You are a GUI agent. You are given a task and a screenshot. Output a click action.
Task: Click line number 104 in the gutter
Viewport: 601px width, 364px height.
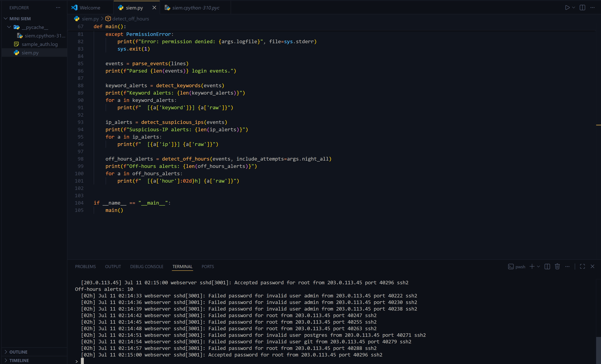[x=79, y=203]
